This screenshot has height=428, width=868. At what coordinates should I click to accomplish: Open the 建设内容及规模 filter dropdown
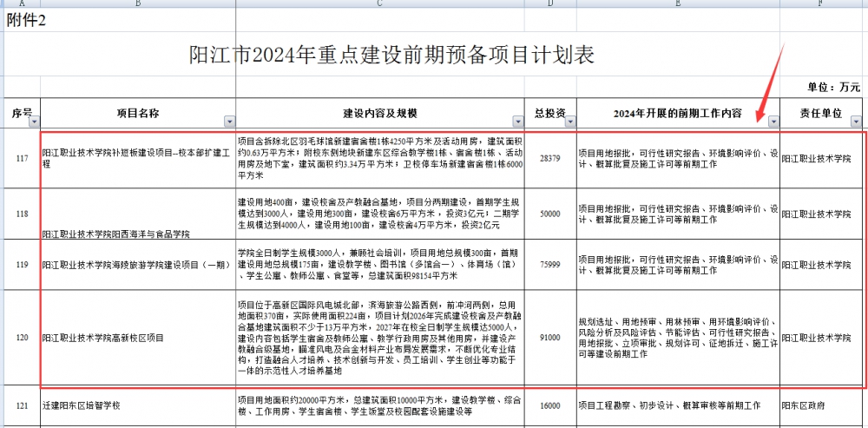[518, 122]
